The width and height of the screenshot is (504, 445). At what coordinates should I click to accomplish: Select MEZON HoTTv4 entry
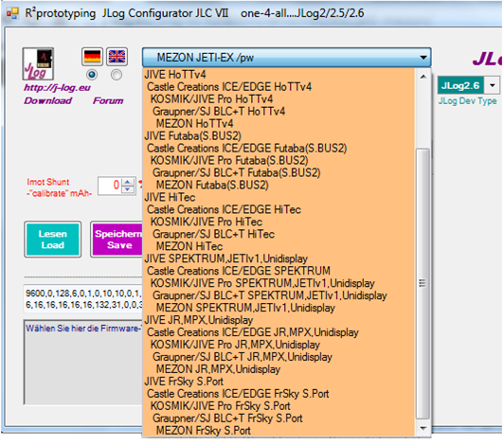click(x=279, y=123)
